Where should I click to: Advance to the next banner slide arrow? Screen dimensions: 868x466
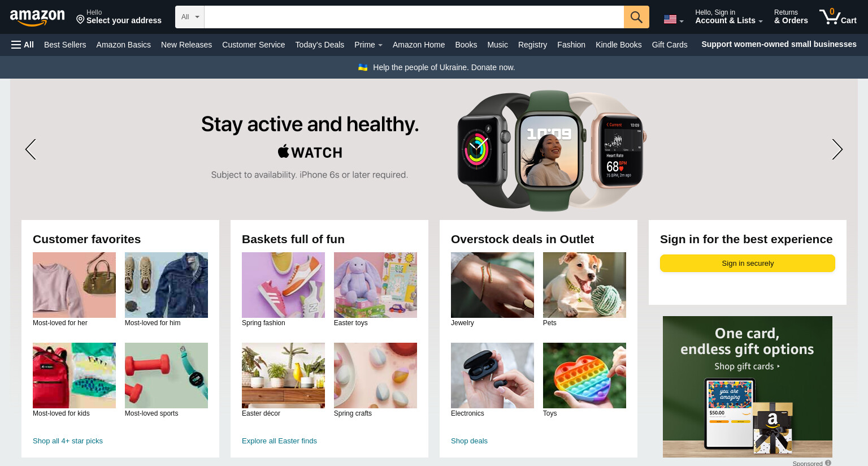tap(837, 149)
